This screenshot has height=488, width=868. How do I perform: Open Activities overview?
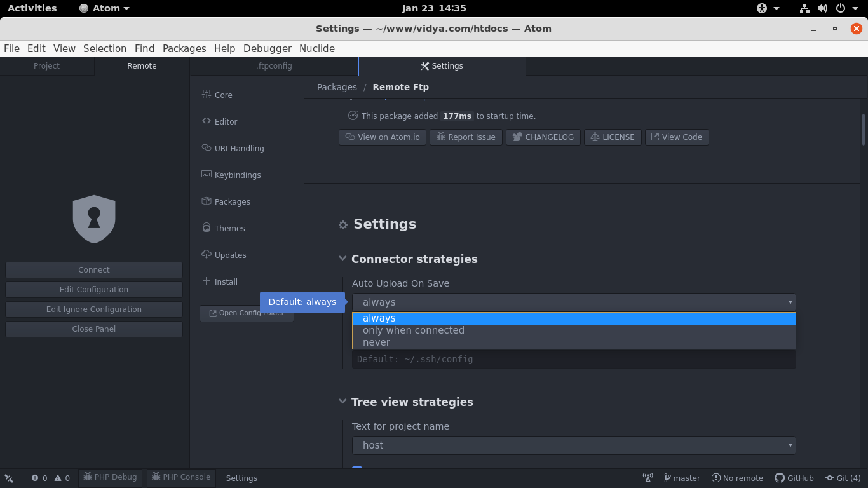pos(32,8)
